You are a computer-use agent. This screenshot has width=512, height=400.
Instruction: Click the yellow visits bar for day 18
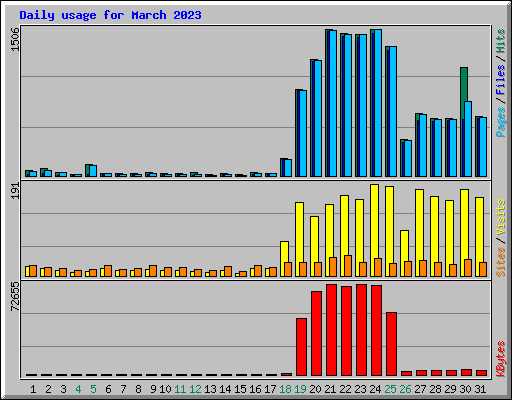pos(284,252)
